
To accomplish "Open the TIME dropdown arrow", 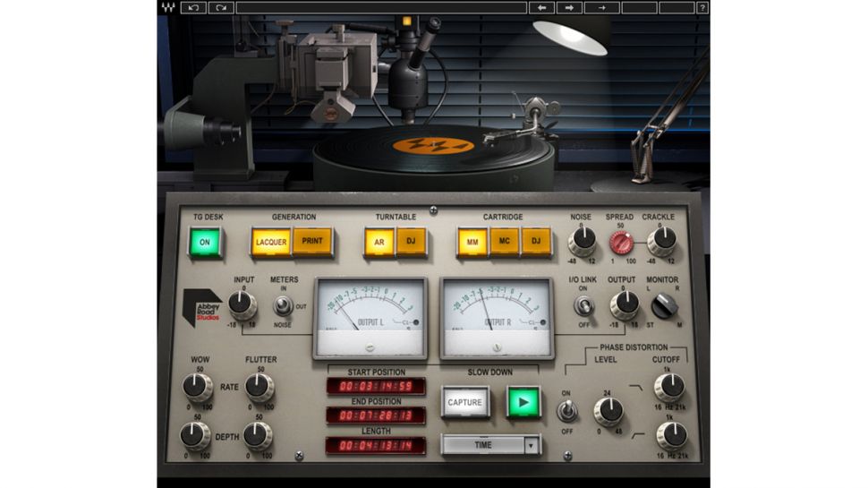I will click(532, 444).
